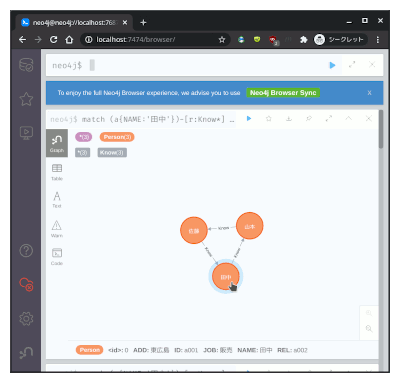
Task: Switch to Code view
Action: (x=57, y=257)
